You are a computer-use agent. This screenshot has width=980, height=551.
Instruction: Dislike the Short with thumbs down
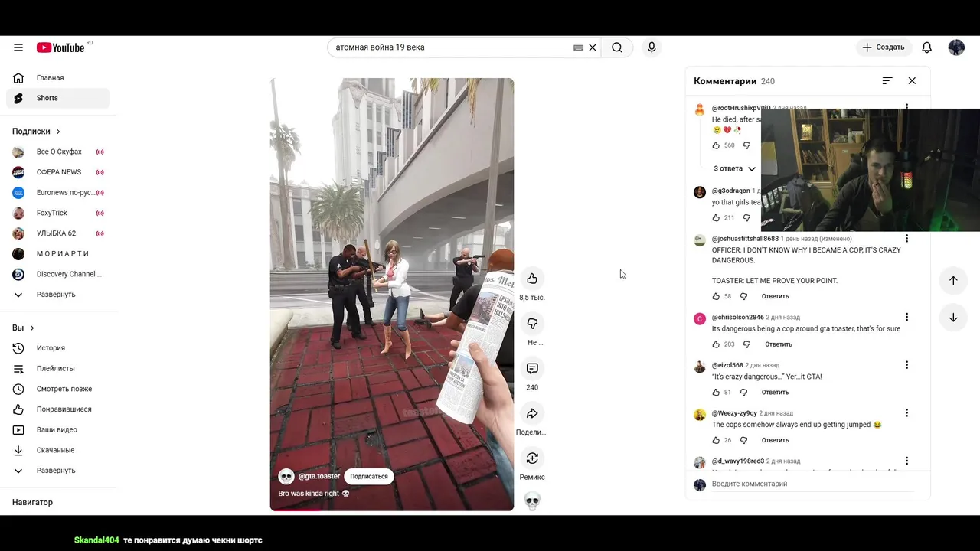532,324
